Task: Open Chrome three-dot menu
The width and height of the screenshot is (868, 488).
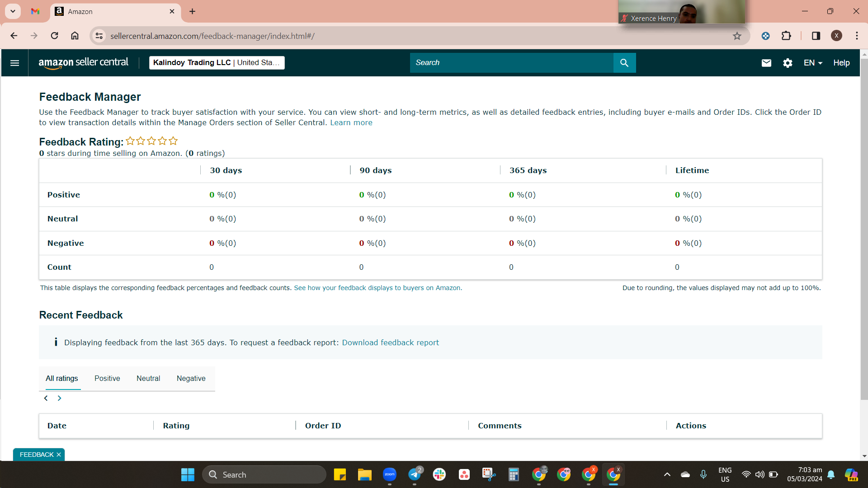Action: tap(857, 36)
